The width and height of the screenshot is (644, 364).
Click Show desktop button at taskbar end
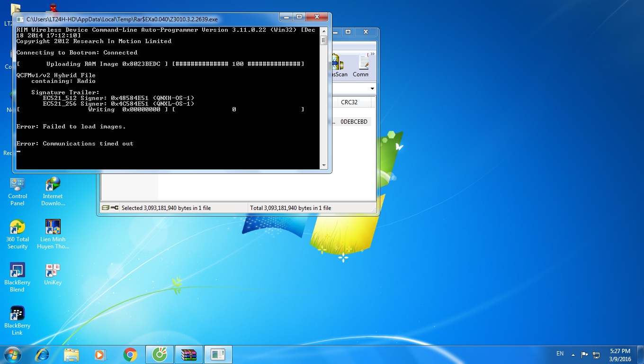pos(641,355)
